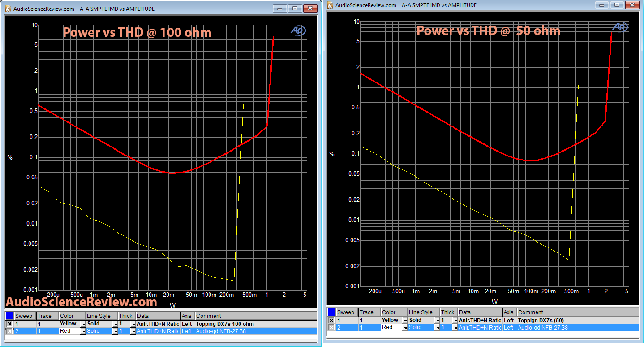Uncheck the Topping DX7s 100 ohm sweep checkbox

click(x=9, y=324)
